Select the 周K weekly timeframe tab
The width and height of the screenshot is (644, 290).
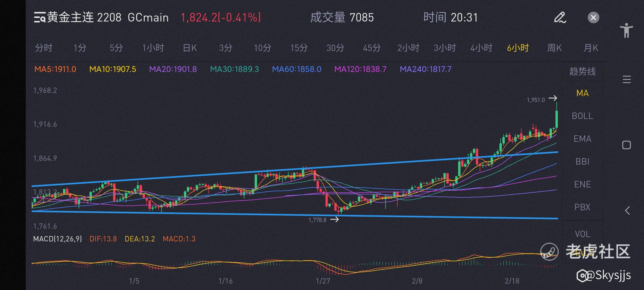(x=554, y=48)
